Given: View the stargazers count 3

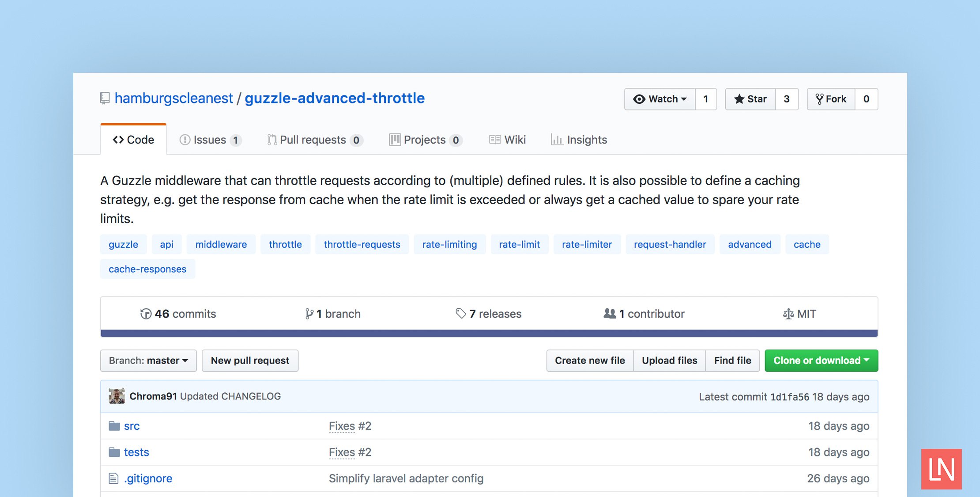Looking at the screenshot, I should 787,99.
